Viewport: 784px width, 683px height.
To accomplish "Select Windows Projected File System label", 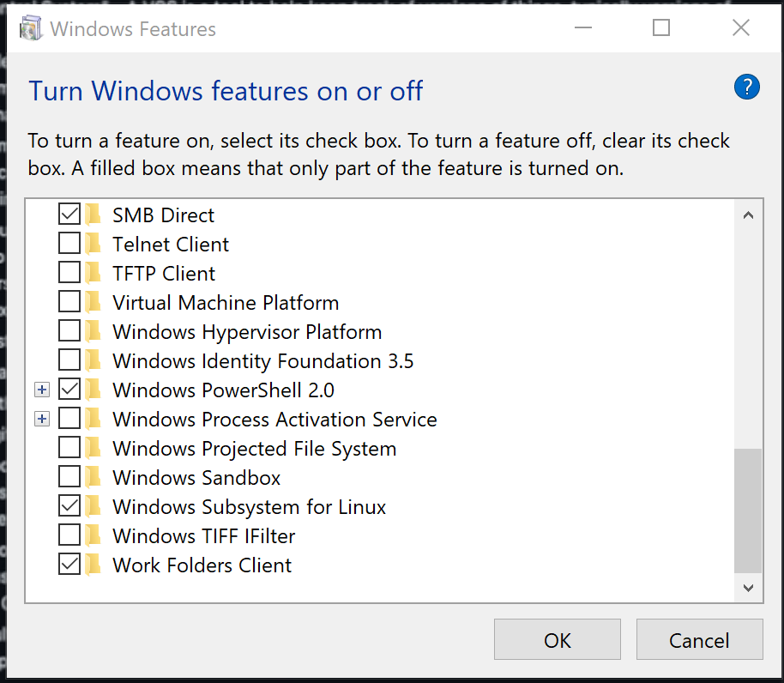I will [255, 449].
